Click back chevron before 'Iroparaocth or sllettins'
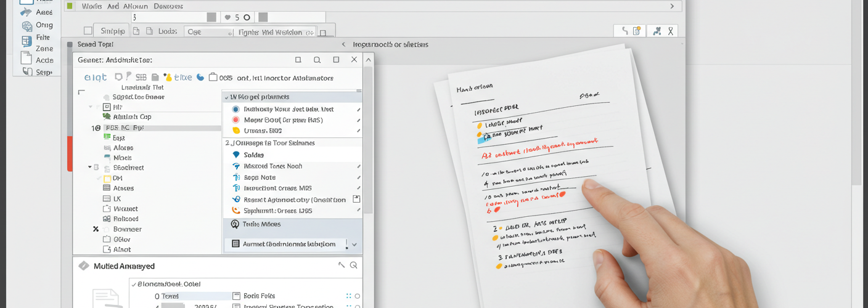This screenshot has height=308, width=868. pos(343,44)
